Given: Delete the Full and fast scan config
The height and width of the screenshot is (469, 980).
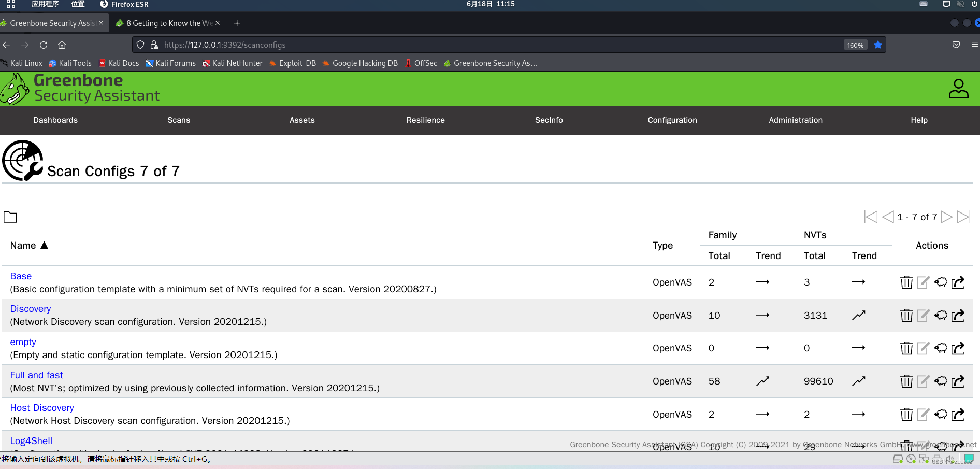Looking at the screenshot, I should 906,381.
